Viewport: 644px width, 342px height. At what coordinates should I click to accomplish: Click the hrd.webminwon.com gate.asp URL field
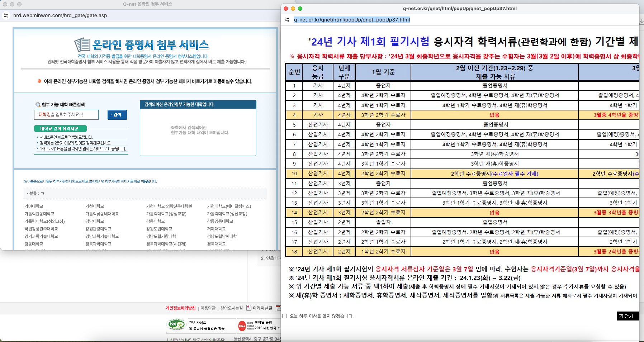60,15
